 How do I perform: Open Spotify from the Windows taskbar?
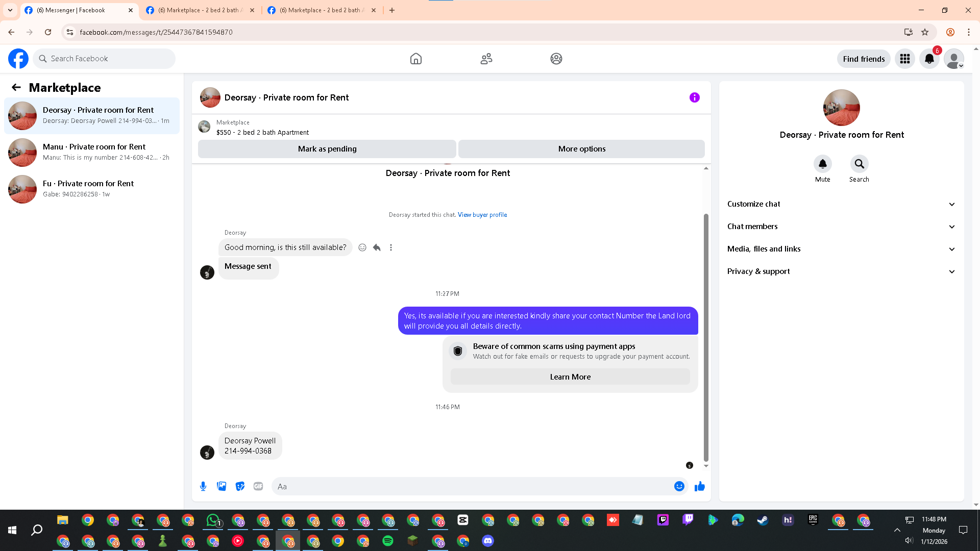(388, 541)
